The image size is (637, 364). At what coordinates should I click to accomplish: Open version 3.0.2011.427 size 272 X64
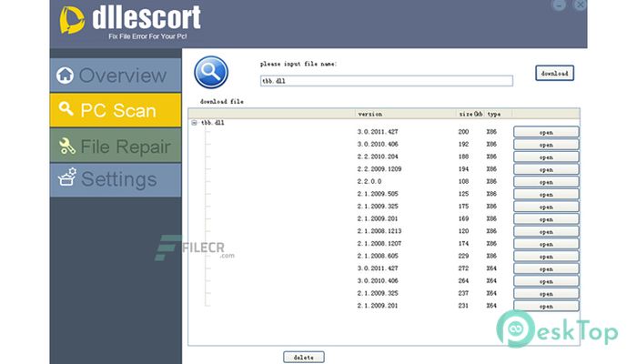(x=546, y=268)
